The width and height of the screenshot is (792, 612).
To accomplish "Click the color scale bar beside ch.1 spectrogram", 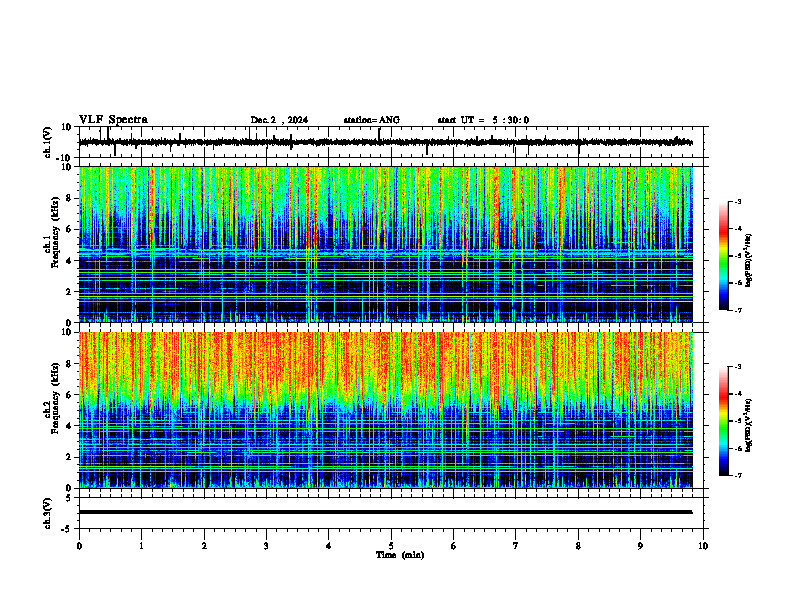I will tap(723, 256).
